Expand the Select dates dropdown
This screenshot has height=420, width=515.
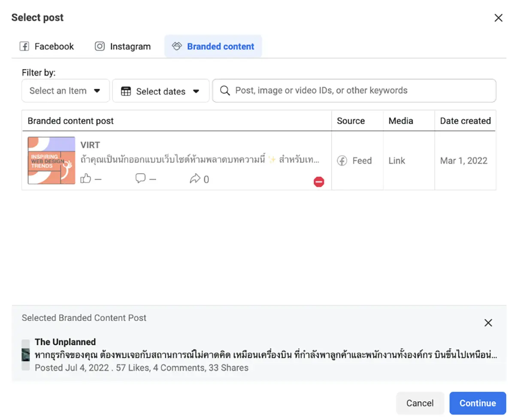161,91
